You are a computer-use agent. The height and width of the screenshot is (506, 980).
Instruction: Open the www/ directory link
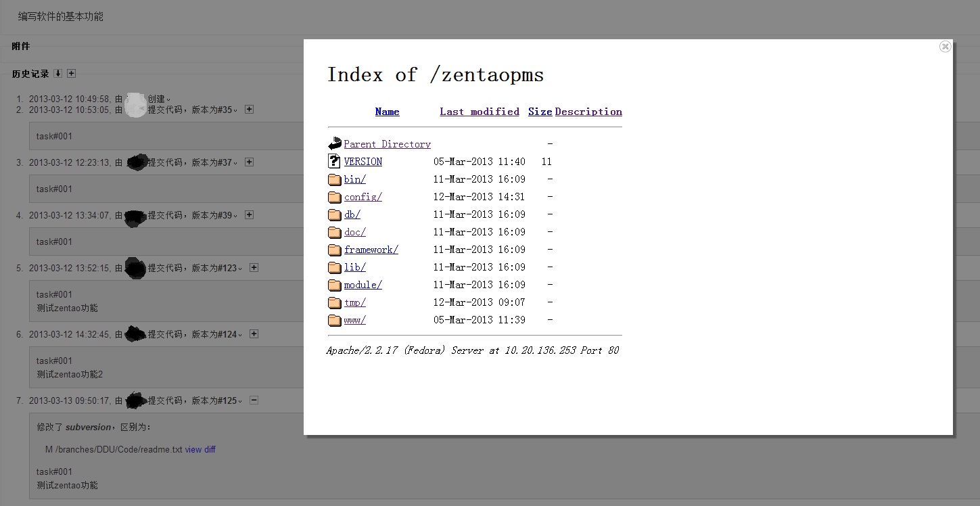[x=354, y=320]
